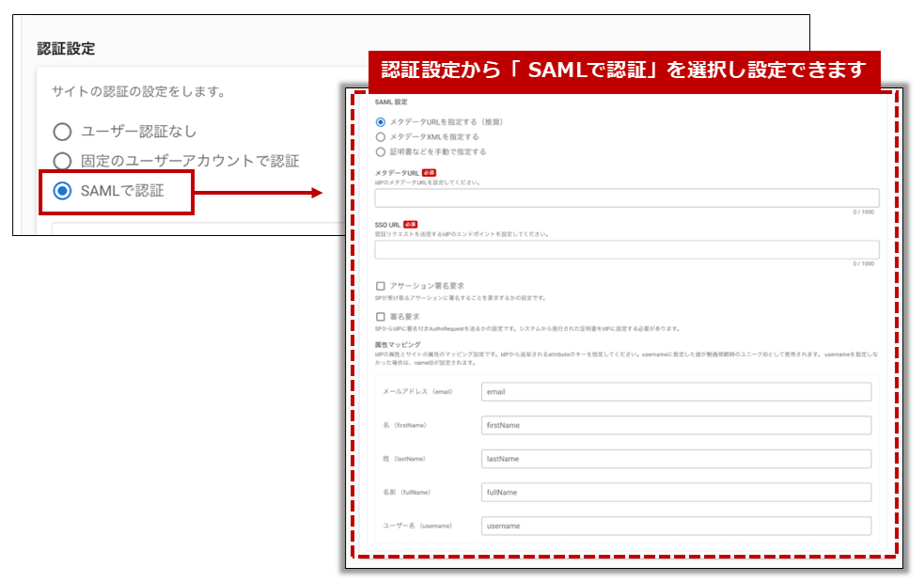Edit the 姓 (lastName) mapping field
The width and height of the screenshot is (924, 583).
(676, 459)
